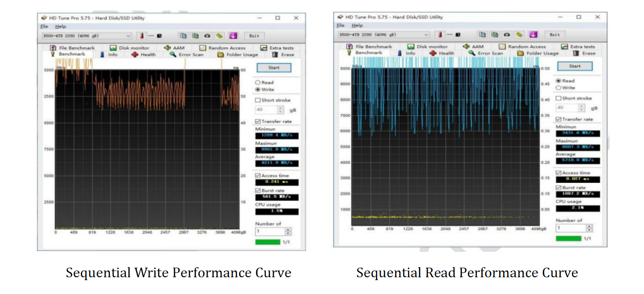The image size is (644, 294).
Task: Open Random Access tab in read window
Action: (x=522, y=46)
